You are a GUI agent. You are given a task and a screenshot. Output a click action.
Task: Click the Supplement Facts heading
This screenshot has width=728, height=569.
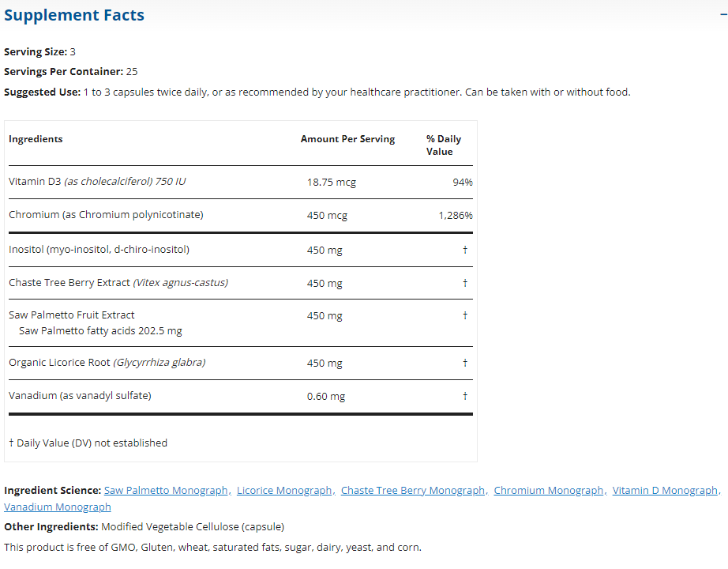tap(74, 15)
